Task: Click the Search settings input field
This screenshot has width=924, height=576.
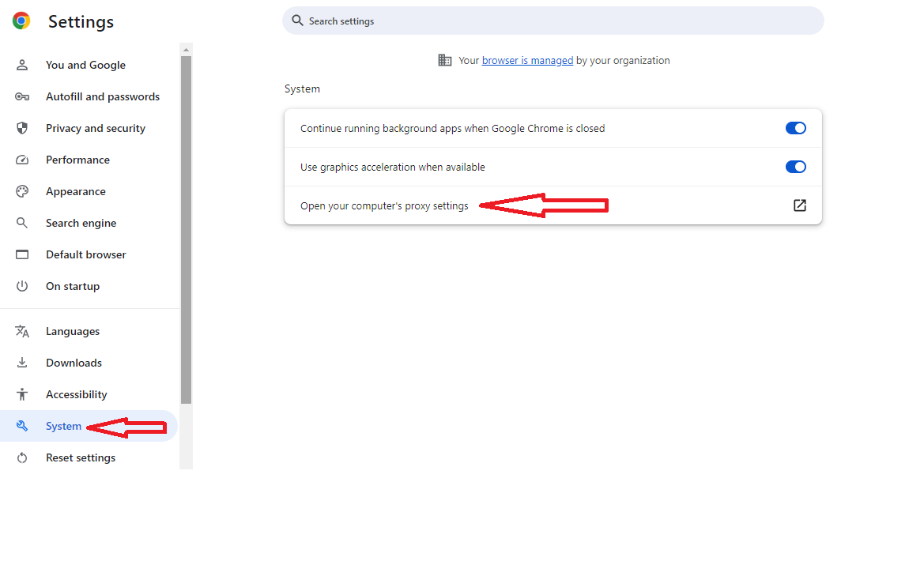Action: click(x=553, y=21)
